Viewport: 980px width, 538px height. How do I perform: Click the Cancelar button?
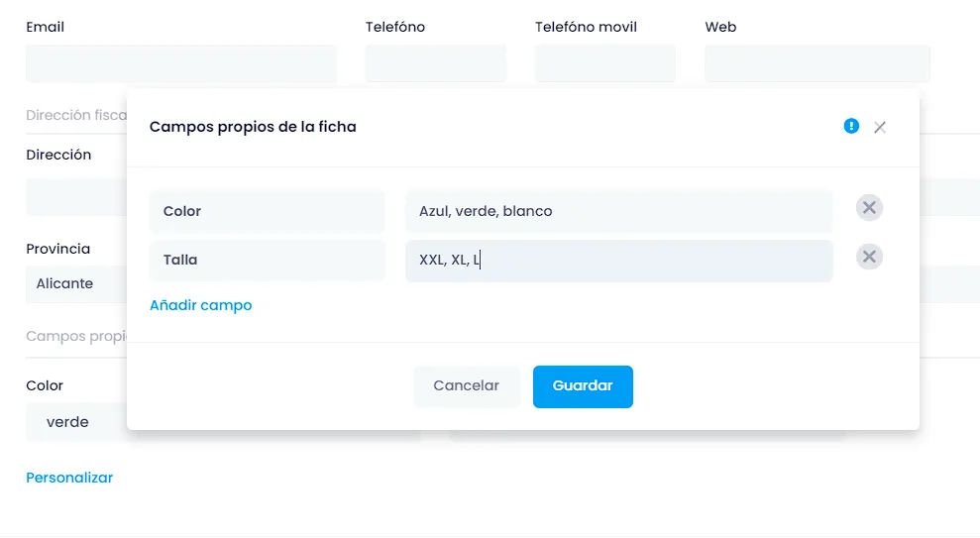(467, 386)
